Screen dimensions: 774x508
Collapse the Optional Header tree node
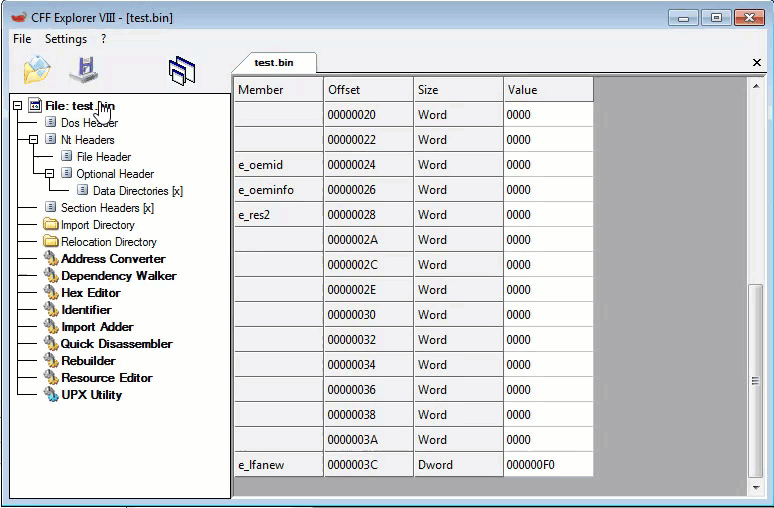tap(49, 174)
